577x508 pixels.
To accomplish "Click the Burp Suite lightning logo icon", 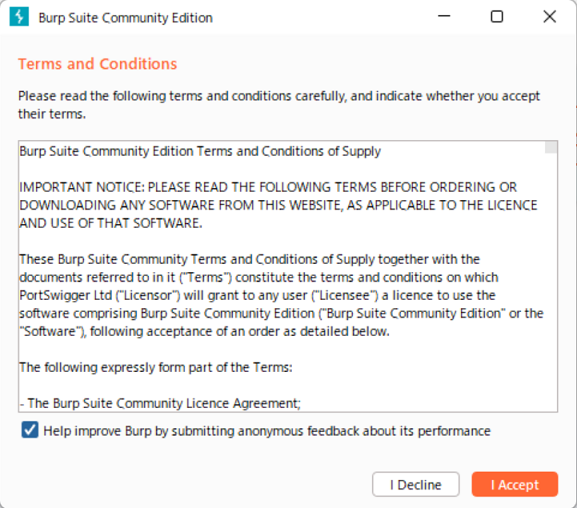I will tap(19, 17).
